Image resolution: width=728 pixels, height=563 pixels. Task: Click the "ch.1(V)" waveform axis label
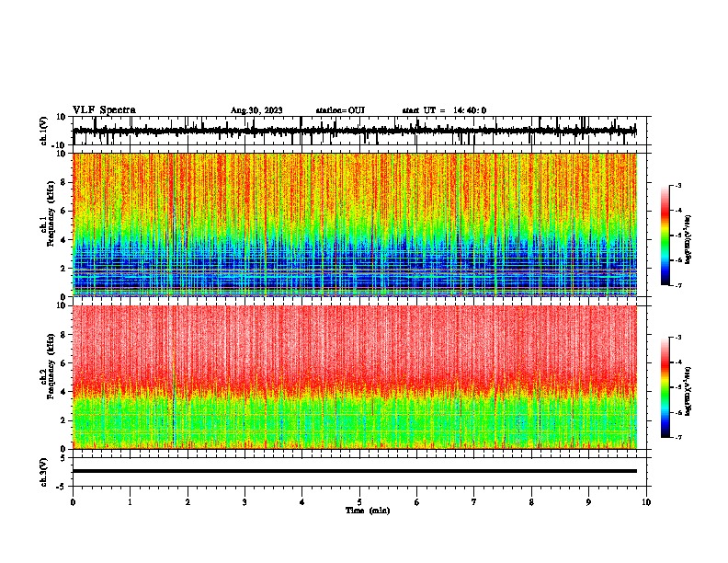click(x=44, y=131)
